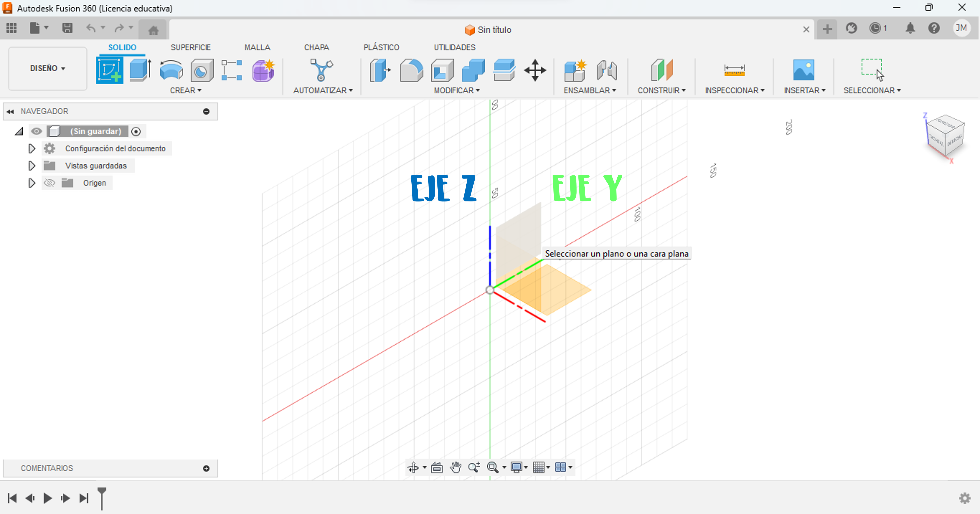Click the Orbit tool in navigation bar
Image resolution: width=980 pixels, height=514 pixels.
413,467
